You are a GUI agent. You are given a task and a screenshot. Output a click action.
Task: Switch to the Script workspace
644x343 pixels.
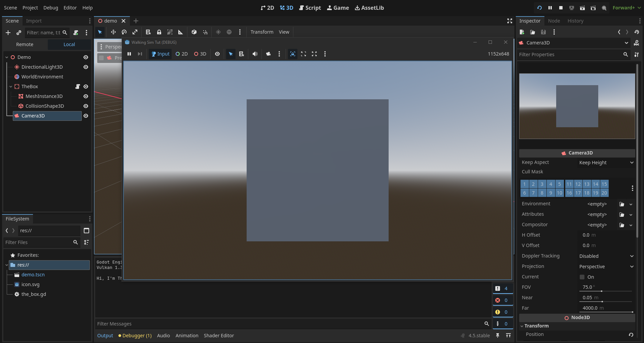[x=310, y=8]
